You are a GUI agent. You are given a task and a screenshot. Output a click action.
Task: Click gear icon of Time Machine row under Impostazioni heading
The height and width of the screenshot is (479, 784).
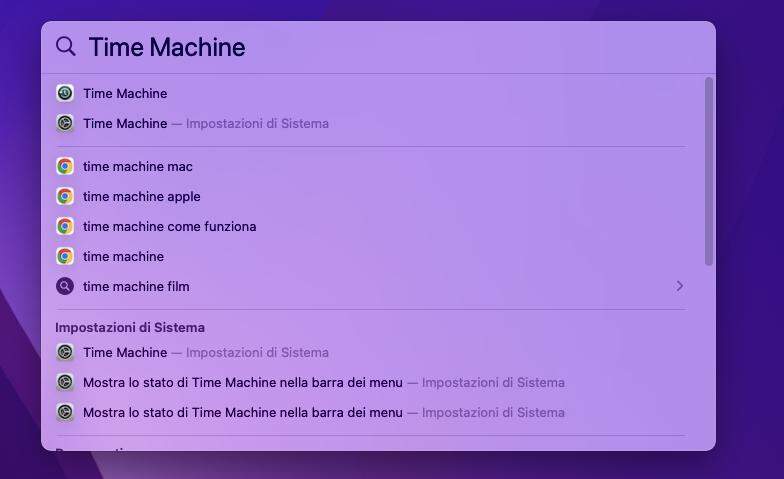(65, 352)
